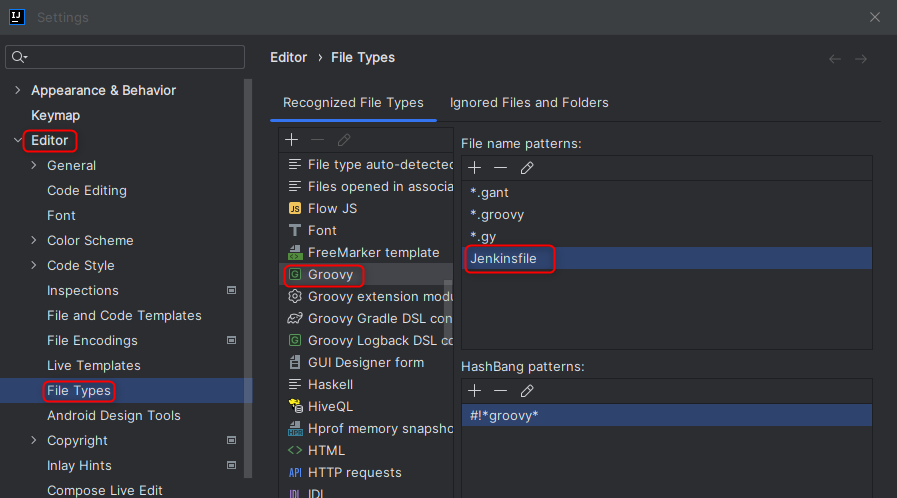
Task: Select Files opened in associated applications entry
Action: pos(366,186)
